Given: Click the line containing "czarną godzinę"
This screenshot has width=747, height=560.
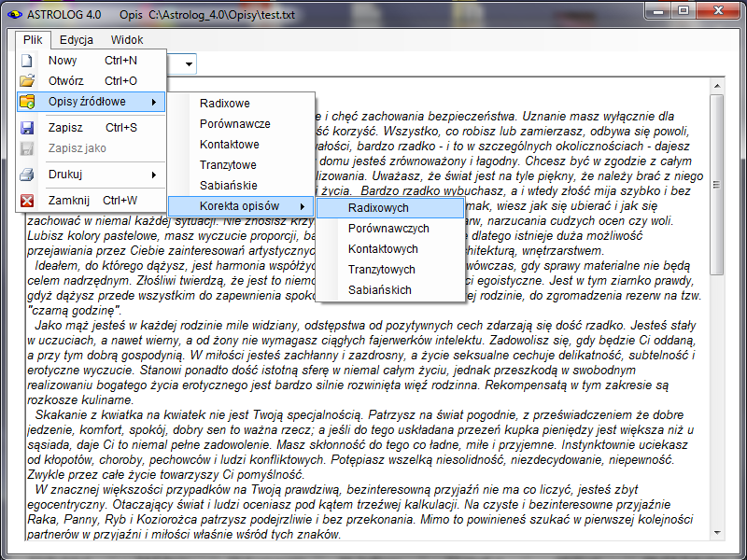Looking at the screenshot, I should coord(75,311).
